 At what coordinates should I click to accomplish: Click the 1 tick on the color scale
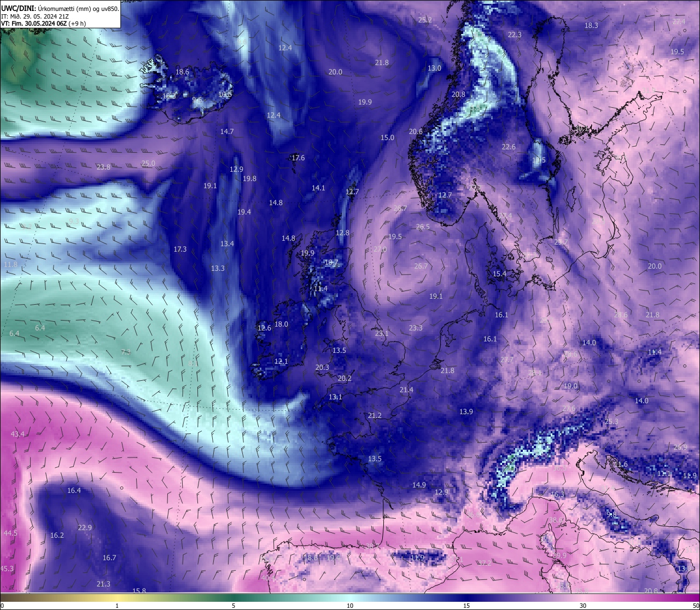tap(117, 606)
